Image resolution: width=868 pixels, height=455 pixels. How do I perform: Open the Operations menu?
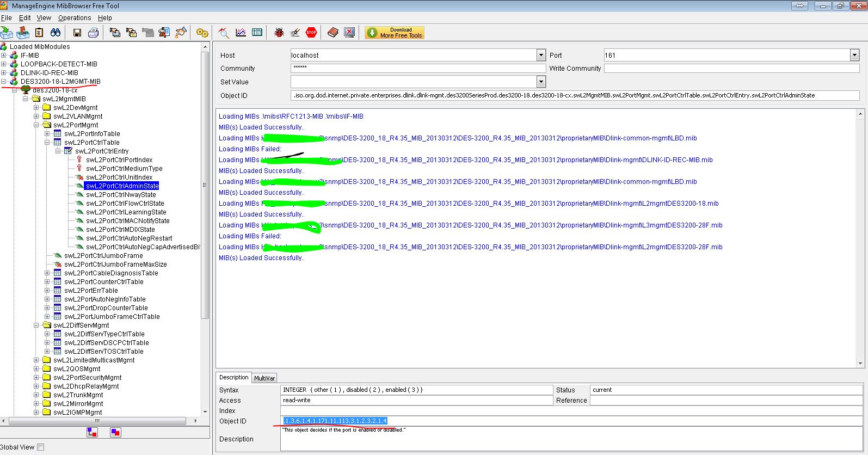tap(75, 17)
